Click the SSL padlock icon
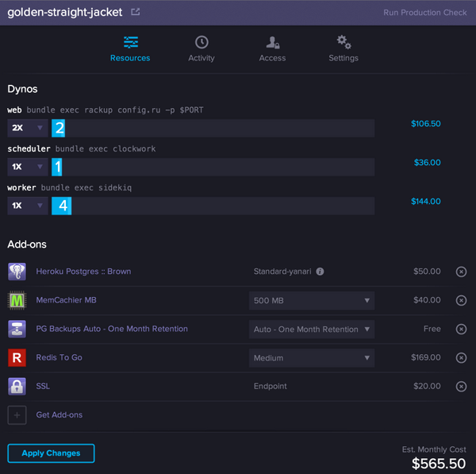Image resolution: width=476 pixels, height=474 pixels. click(x=17, y=386)
